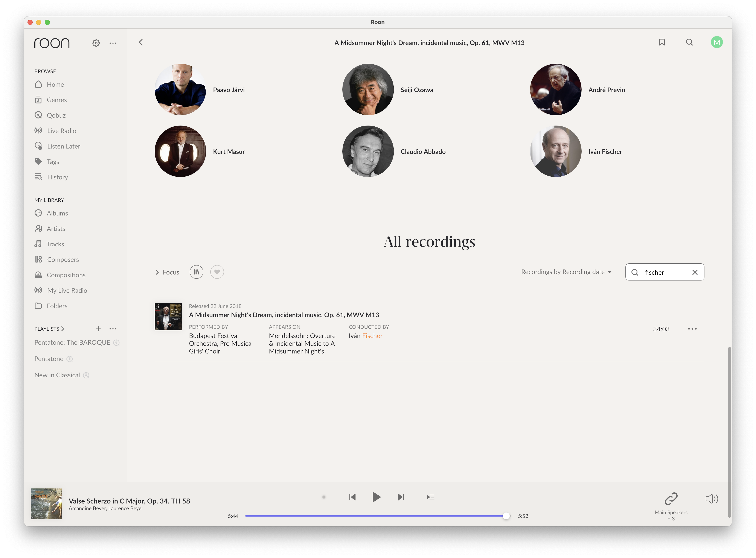This screenshot has height=558, width=756.
Task: Open the A Midsummer Night's Dream recording title
Action: click(x=284, y=315)
